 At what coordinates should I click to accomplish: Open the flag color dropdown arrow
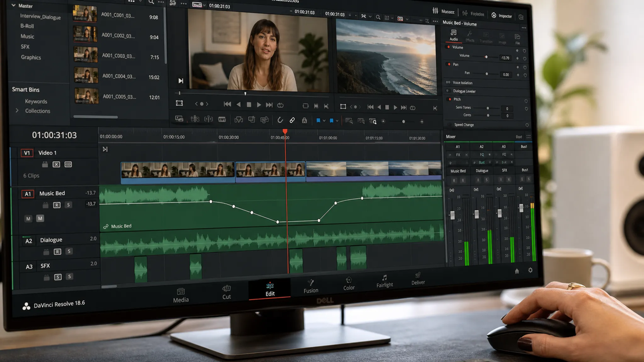tap(324, 121)
